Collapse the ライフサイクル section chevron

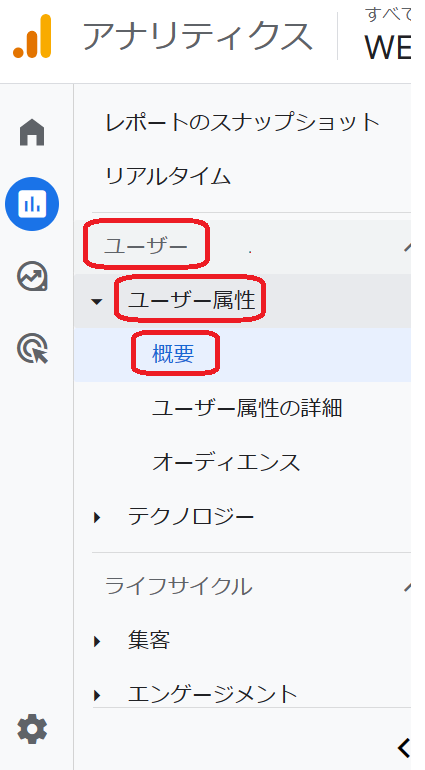click(x=407, y=586)
